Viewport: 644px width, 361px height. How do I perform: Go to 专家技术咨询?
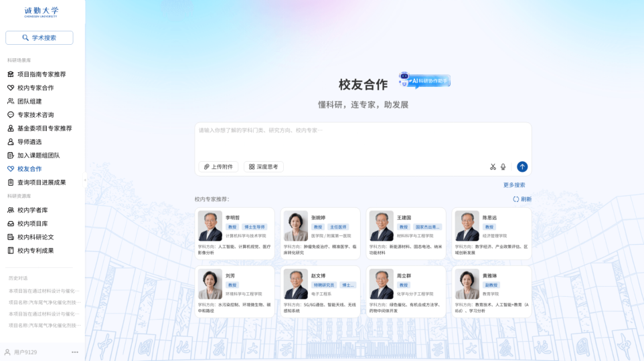point(35,115)
